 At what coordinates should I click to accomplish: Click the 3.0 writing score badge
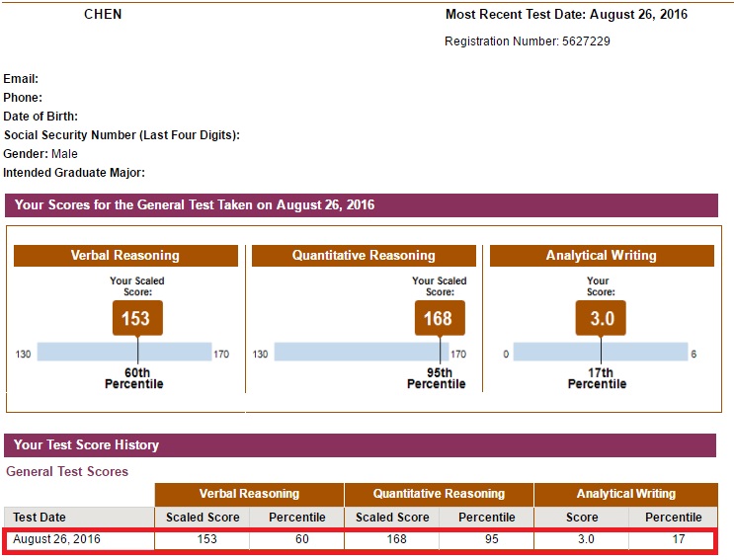click(601, 318)
